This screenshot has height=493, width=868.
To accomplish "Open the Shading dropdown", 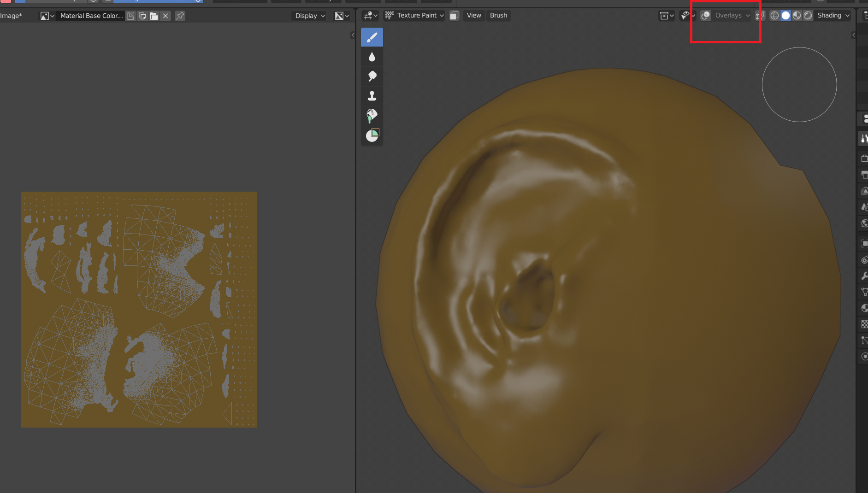I will point(833,15).
